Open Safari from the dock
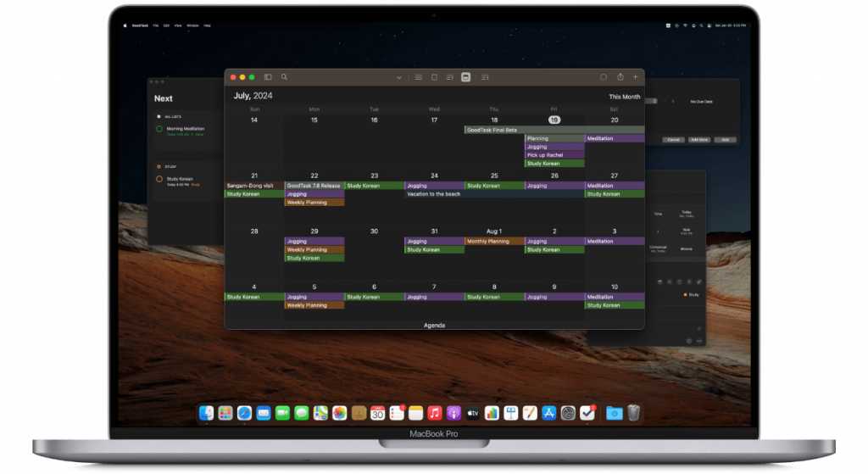The image size is (868, 474). pyautogui.click(x=244, y=413)
